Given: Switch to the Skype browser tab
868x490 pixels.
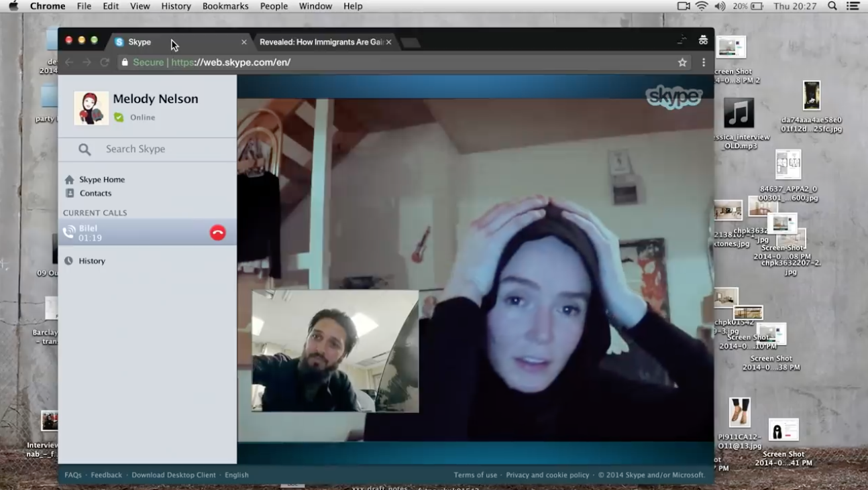Looking at the screenshot, I should pyautogui.click(x=178, y=42).
